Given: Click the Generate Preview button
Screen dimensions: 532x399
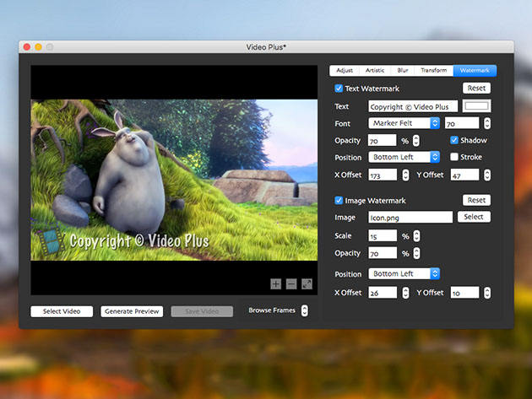Looking at the screenshot, I should pyautogui.click(x=132, y=311).
